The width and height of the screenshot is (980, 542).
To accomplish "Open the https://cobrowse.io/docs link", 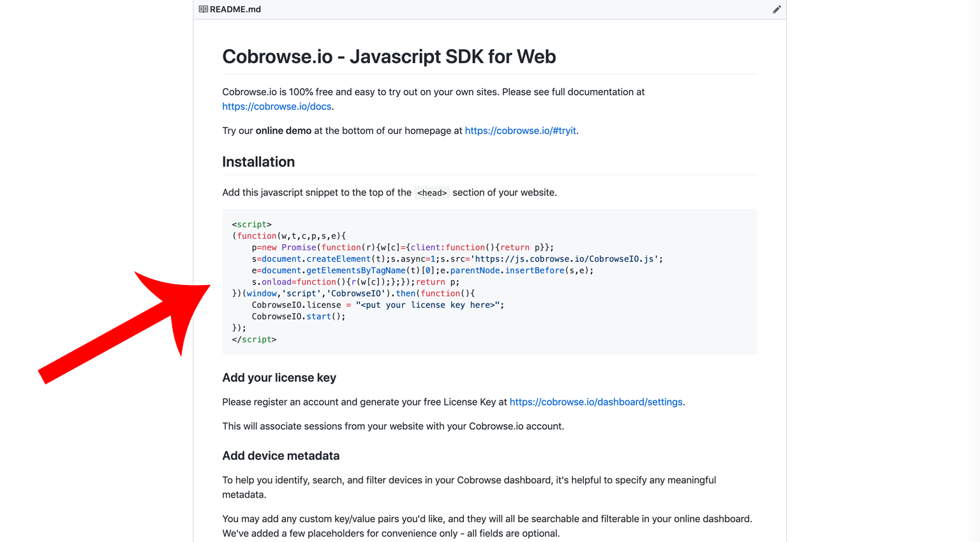I will click(276, 106).
